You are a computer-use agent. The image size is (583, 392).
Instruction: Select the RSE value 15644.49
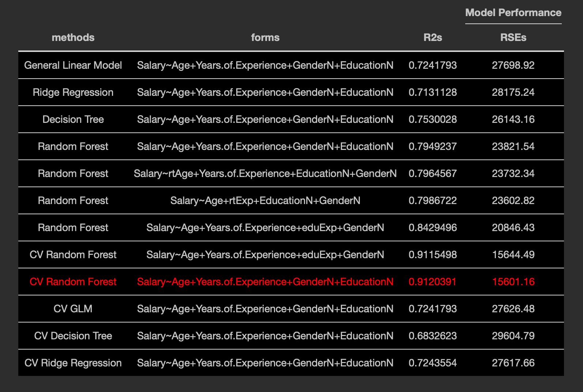pos(513,255)
